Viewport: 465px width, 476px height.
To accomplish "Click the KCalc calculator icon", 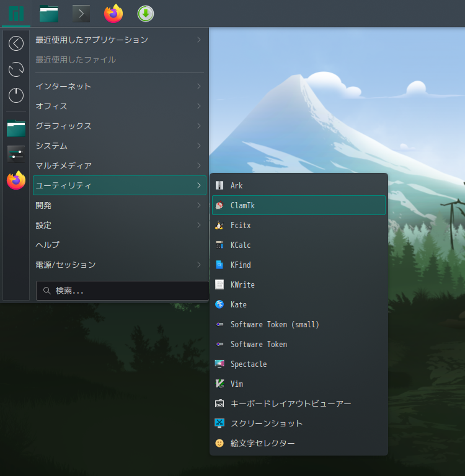I will [219, 245].
